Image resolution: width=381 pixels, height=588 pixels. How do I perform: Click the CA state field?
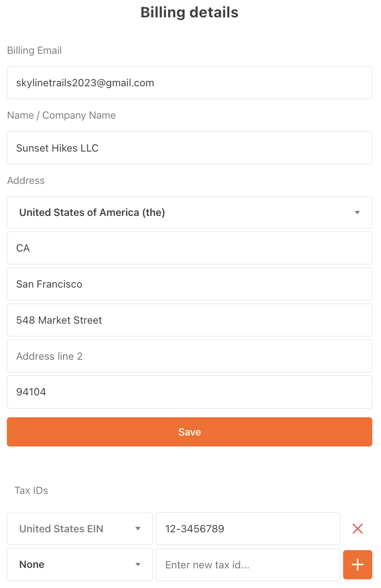coord(190,248)
